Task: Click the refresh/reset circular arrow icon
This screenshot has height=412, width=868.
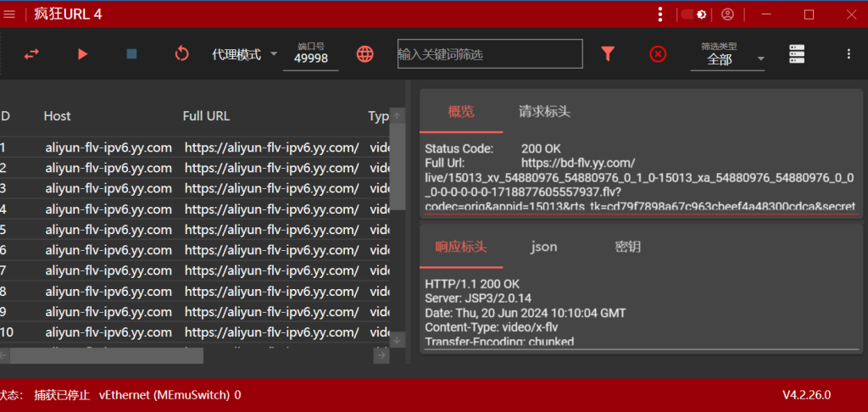Action: coord(181,53)
